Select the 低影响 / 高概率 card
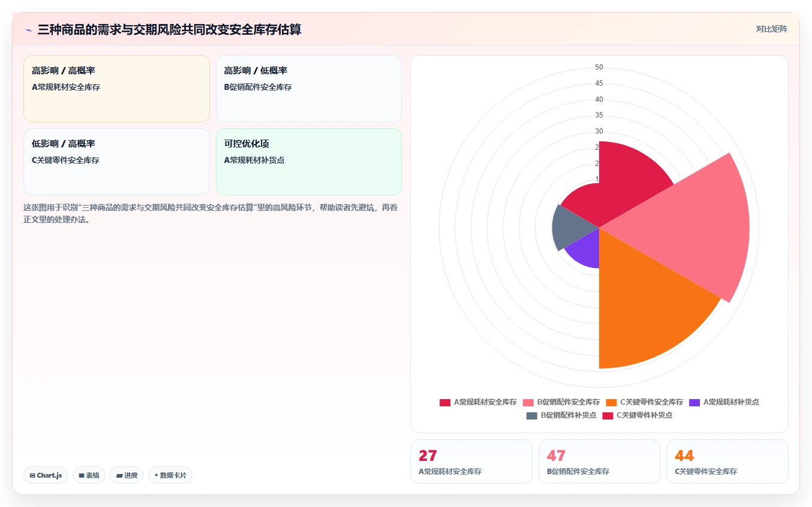 pos(116,162)
